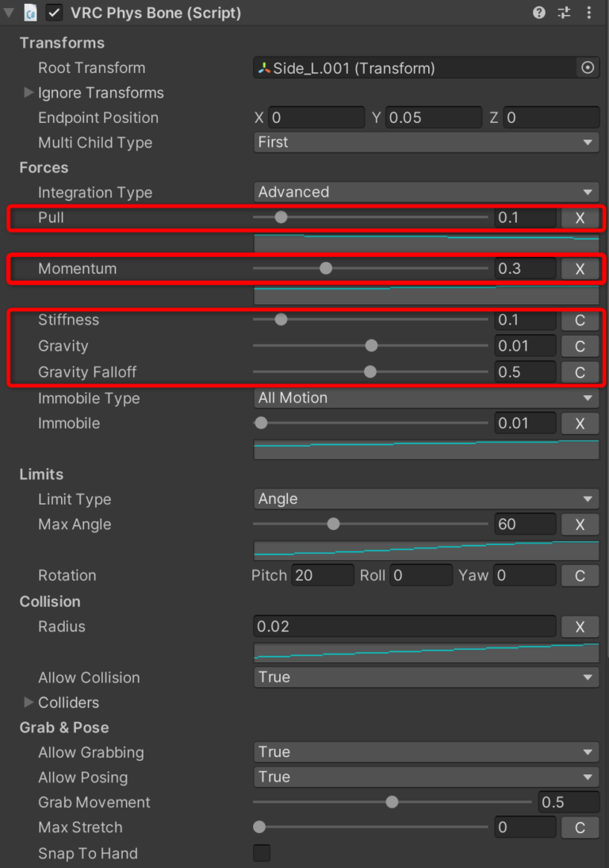
Task: Open the PhysBone help documentation icon
Action: 538,13
